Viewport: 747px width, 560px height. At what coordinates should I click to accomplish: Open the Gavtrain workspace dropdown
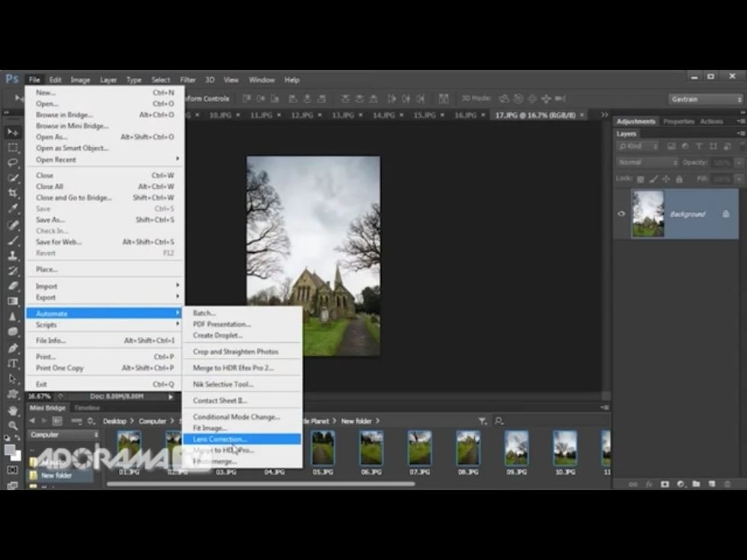pyautogui.click(x=705, y=99)
